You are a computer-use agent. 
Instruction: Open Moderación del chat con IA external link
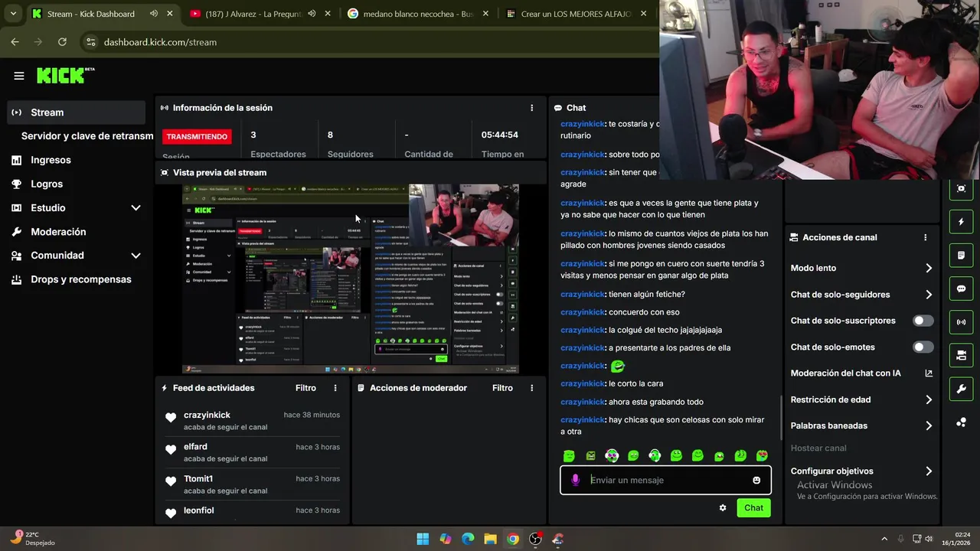929,373
